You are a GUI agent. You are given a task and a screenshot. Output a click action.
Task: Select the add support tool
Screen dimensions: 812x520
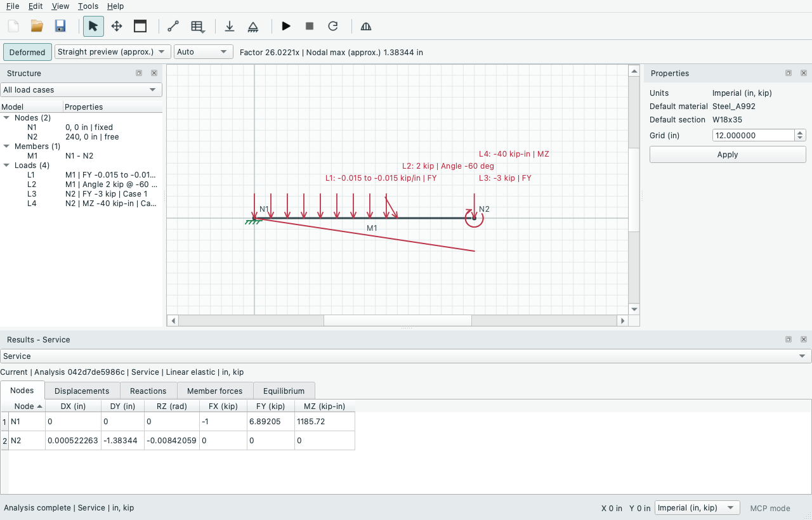coord(253,26)
